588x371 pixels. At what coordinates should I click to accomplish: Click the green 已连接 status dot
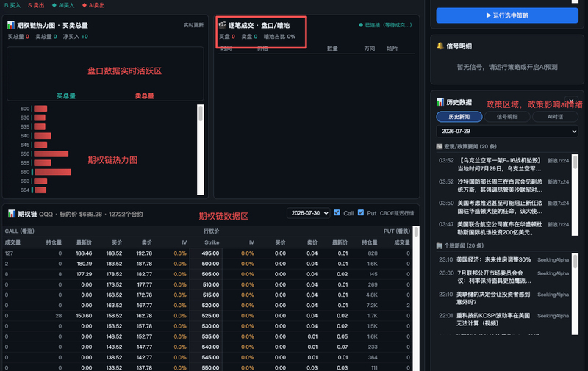[361, 25]
